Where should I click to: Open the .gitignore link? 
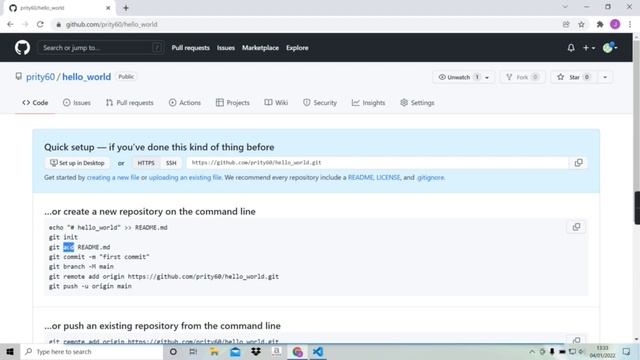click(431, 178)
